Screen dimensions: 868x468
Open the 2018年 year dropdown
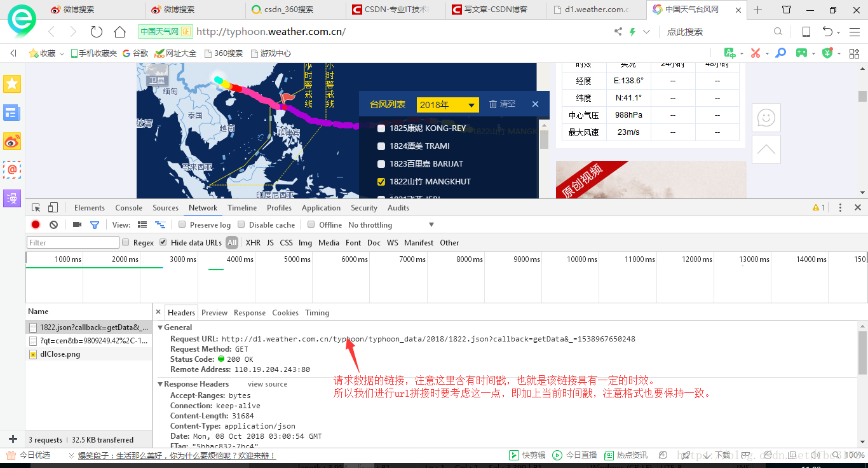[x=447, y=105]
